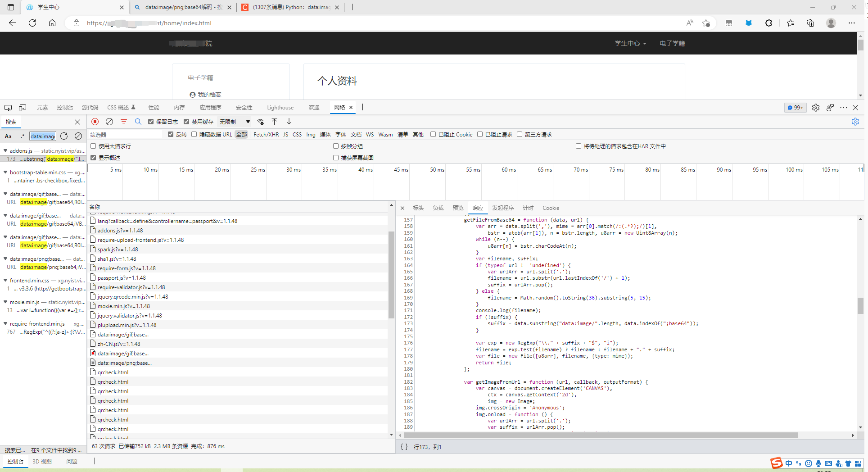Add page to favorites star icon
Viewport: 868px width, 472px height.
[706, 23]
